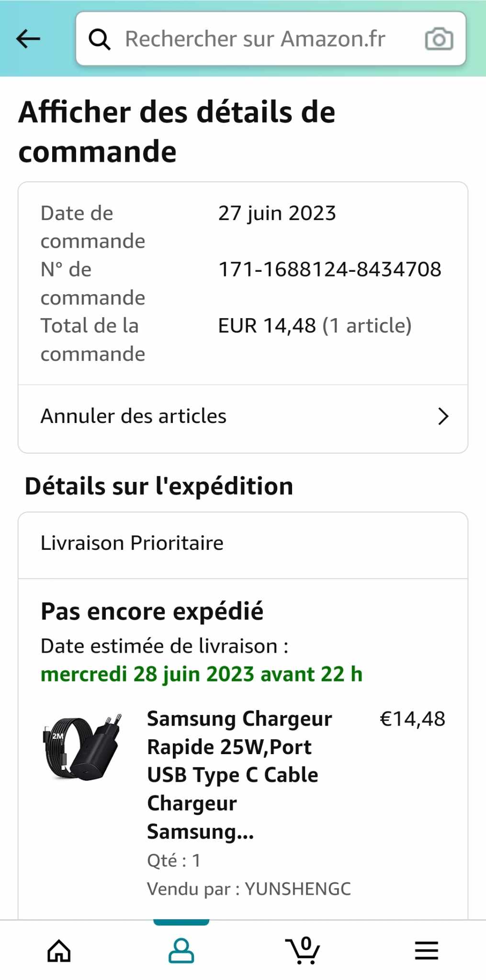Tap the magnifying glass search icon

[x=100, y=39]
